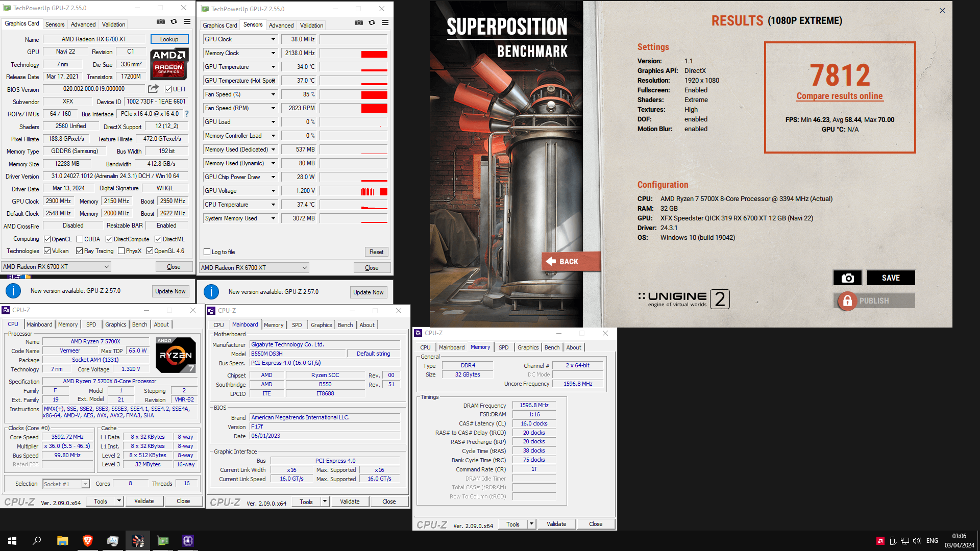Screen dimensions: 980x551
Task: Click camera screenshot button in Superposition results
Action: coord(847,278)
